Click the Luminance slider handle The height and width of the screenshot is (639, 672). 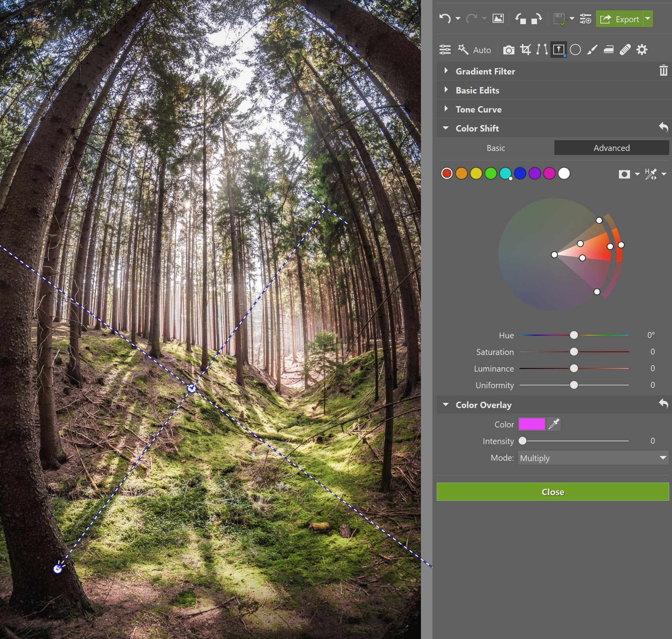(x=574, y=368)
